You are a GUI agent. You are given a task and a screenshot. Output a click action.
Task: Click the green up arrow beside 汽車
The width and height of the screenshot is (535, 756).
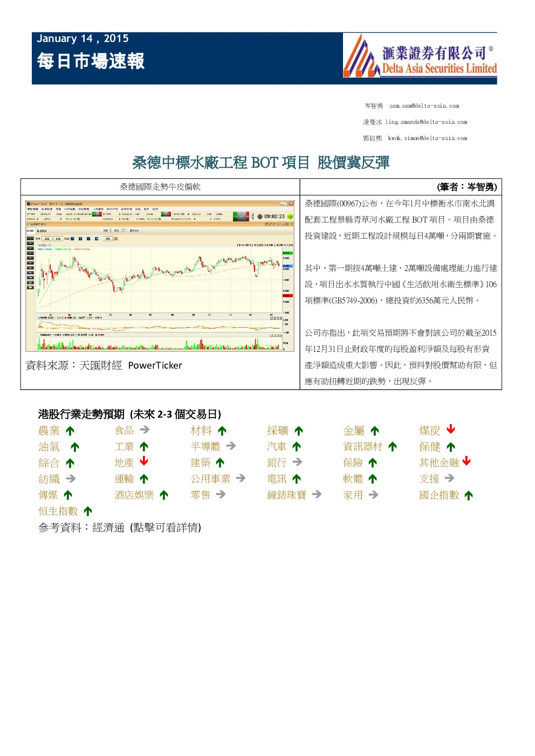coord(297,447)
